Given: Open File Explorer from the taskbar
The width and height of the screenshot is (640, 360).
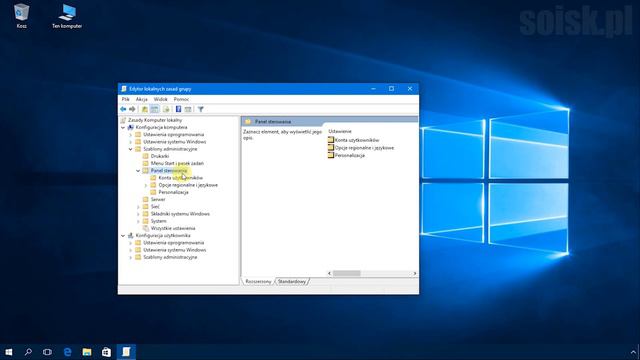Looking at the screenshot, I should point(87,352).
